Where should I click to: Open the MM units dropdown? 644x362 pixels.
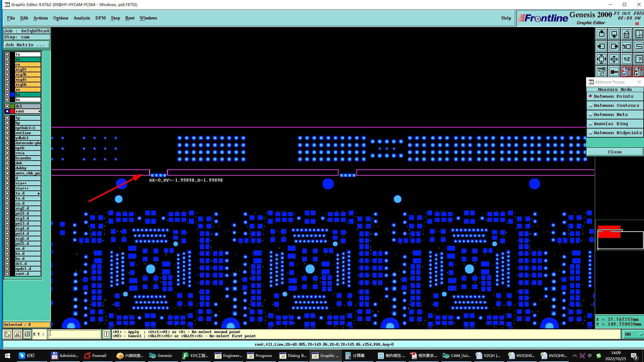tap(633, 334)
